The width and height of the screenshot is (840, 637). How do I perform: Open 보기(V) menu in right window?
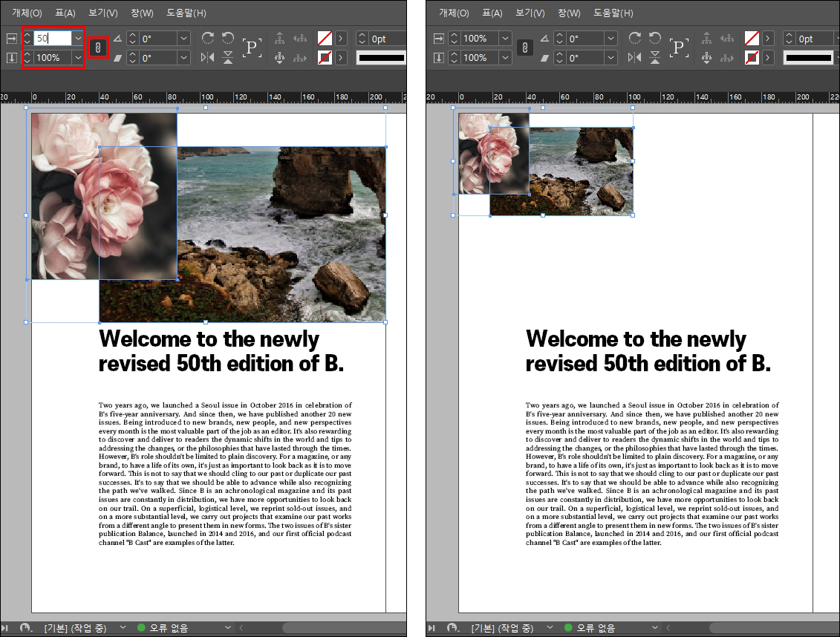coord(530,13)
